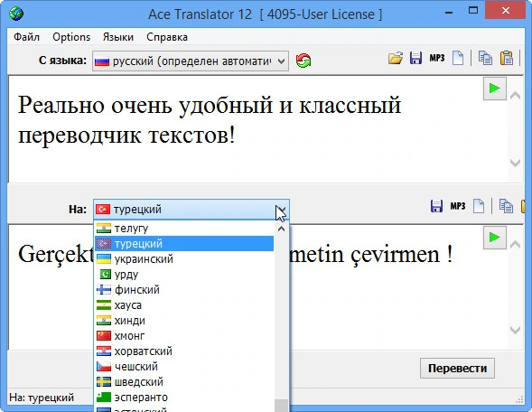Click the Ace Translator globe icon
The image size is (532, 412).
tap(16, 14)
